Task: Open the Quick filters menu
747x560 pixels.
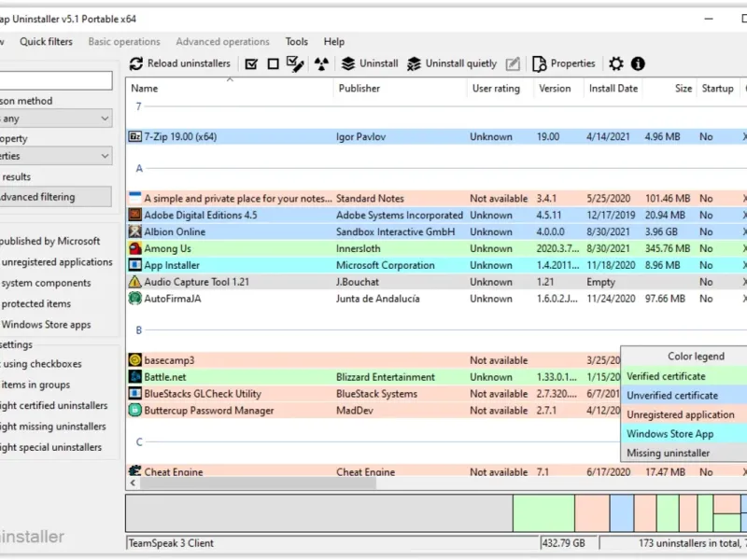Action: 46,42
